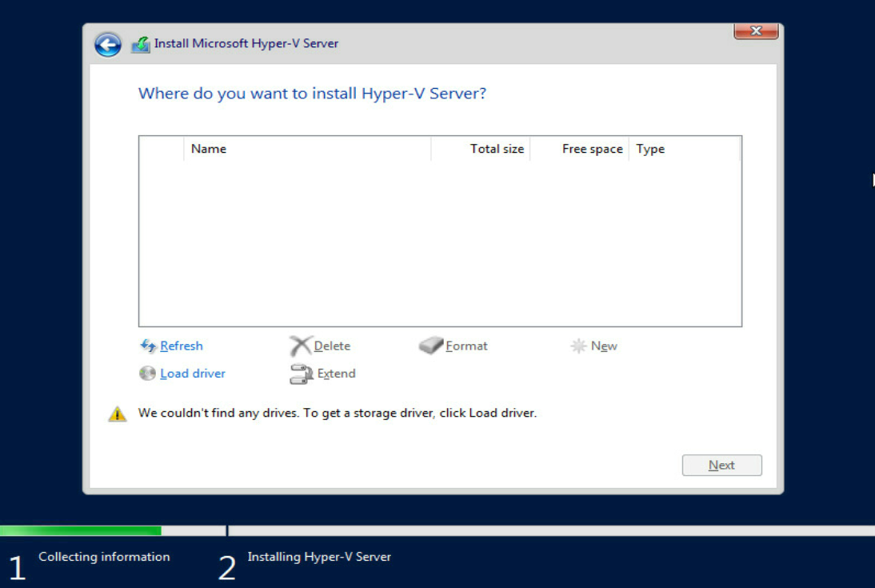This screenshot has height=588, width=875.
Task: Click the New partition star icon
Action: (578, 346)
